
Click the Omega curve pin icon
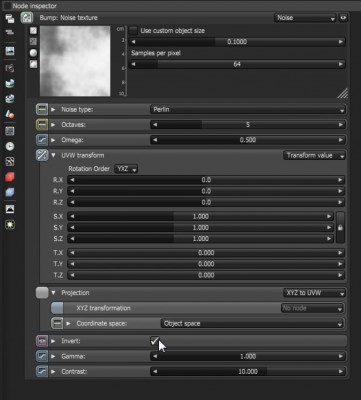(x=42, y=140)
